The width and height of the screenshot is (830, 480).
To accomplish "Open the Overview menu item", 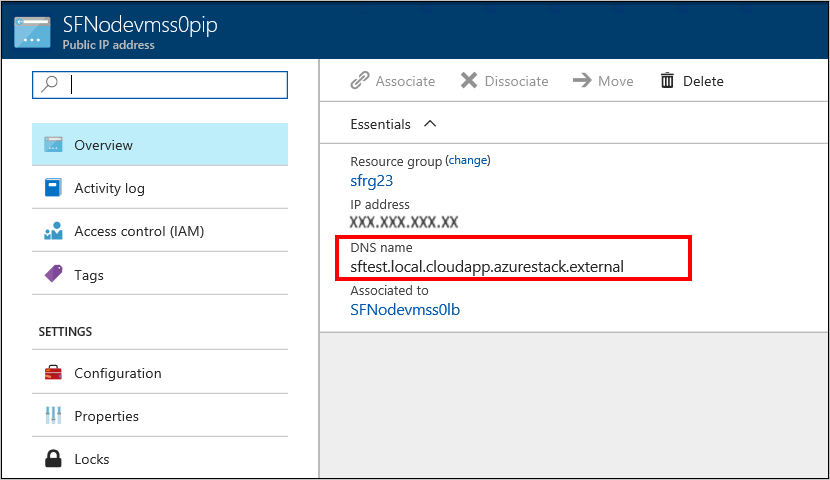I will pyautogui.click(x=160, y=144).
